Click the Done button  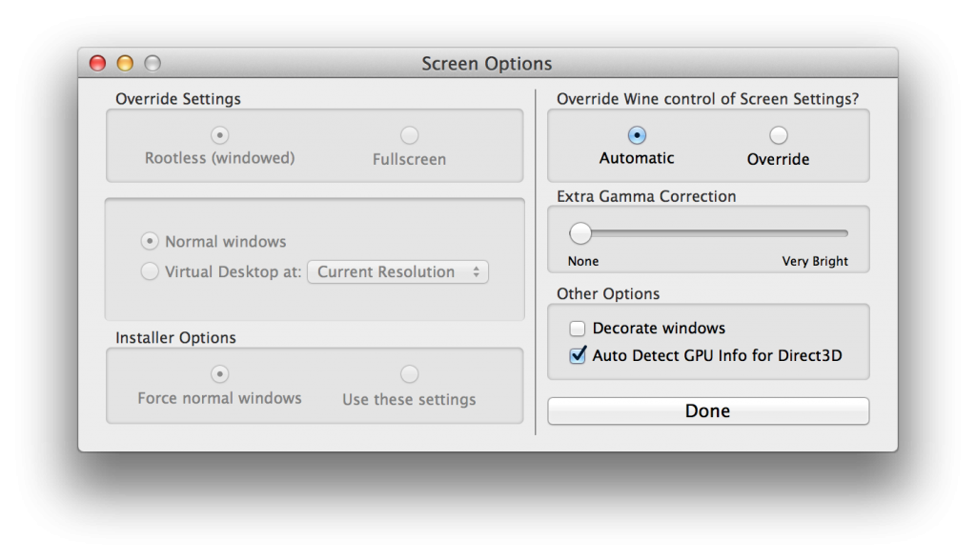point(708,411)
